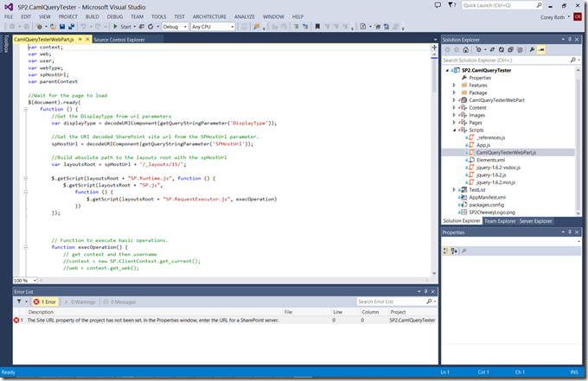
Task: Save the current file with disk icon
Action: (x=62, y=27)
